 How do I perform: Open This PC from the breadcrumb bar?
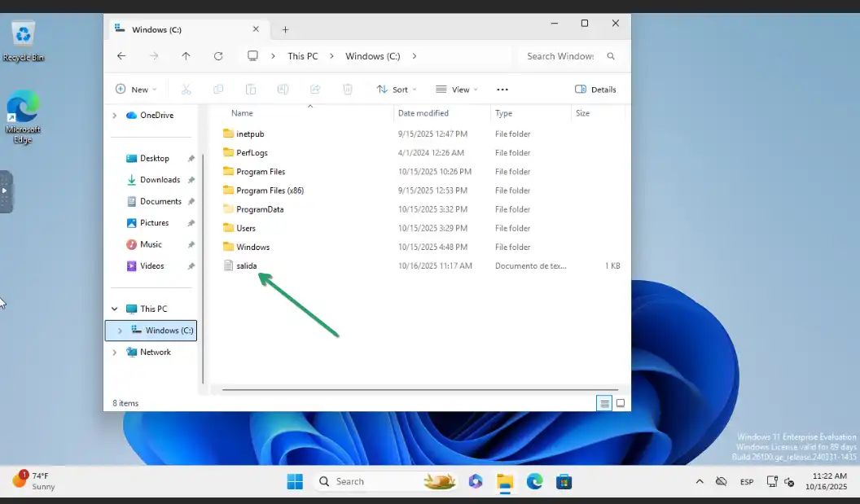[x=302, y=56]
